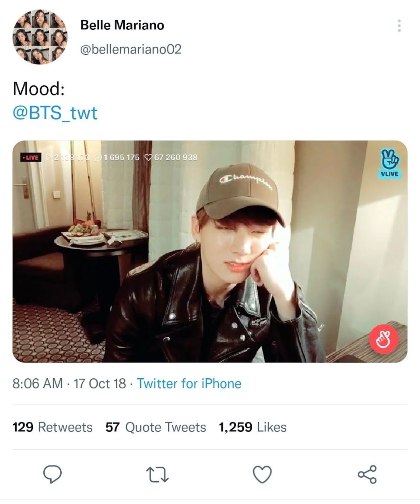Like the tweet with heart icon
This screenshot has width=420, height=504.
click(x=262, y=474)
